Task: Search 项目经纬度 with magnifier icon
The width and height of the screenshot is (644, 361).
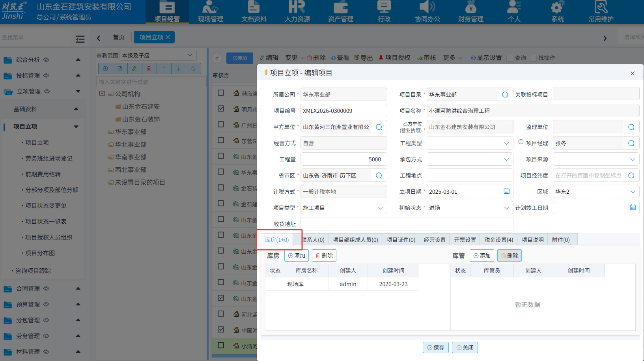Action: tap(631, 176)
